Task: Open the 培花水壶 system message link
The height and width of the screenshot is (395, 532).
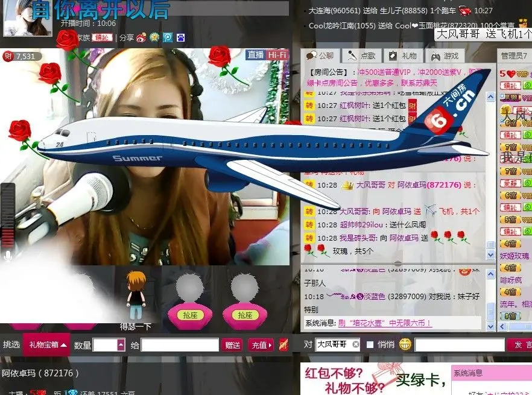Action: pos(385,323)
